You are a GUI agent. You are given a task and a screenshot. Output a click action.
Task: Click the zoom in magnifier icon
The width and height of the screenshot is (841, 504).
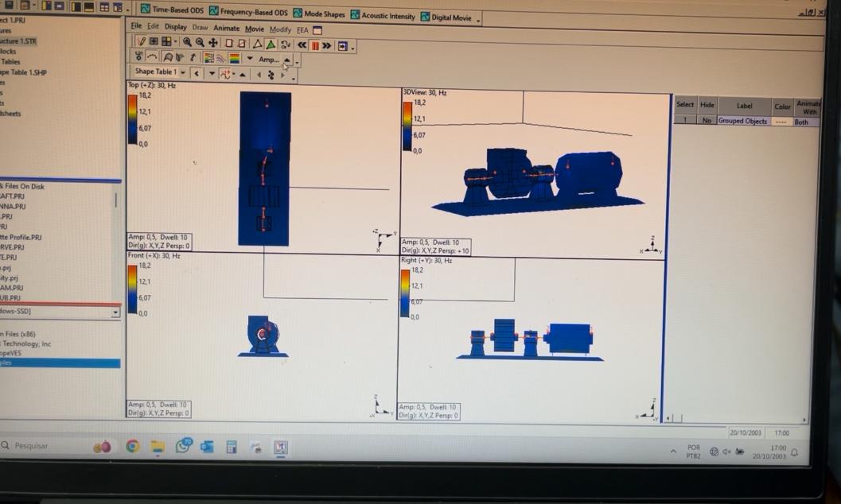187,43
